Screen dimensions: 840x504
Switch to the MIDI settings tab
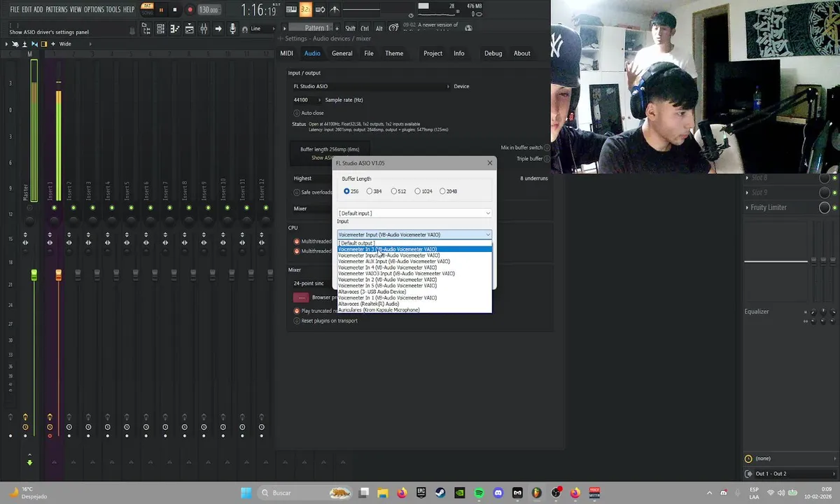[x=286, y=53]
